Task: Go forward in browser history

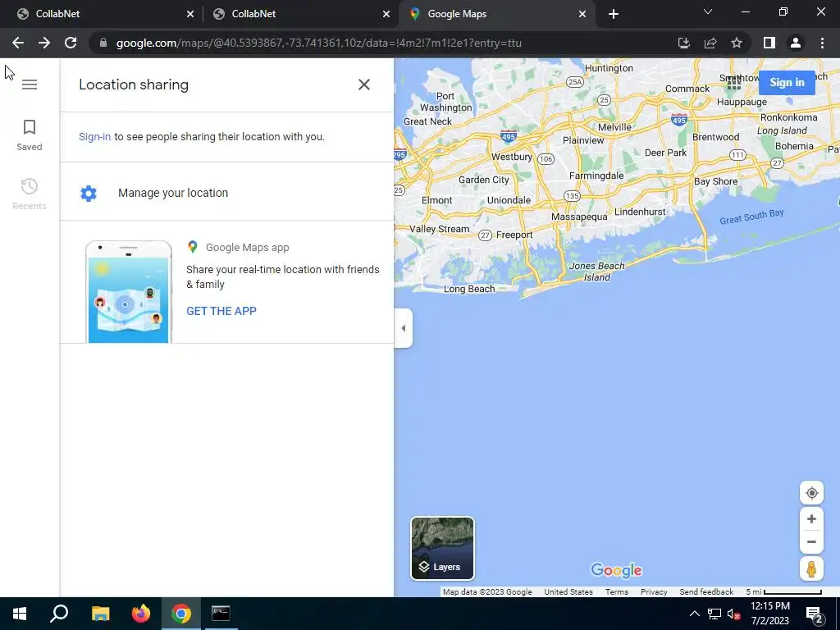Action: point(44,43)
